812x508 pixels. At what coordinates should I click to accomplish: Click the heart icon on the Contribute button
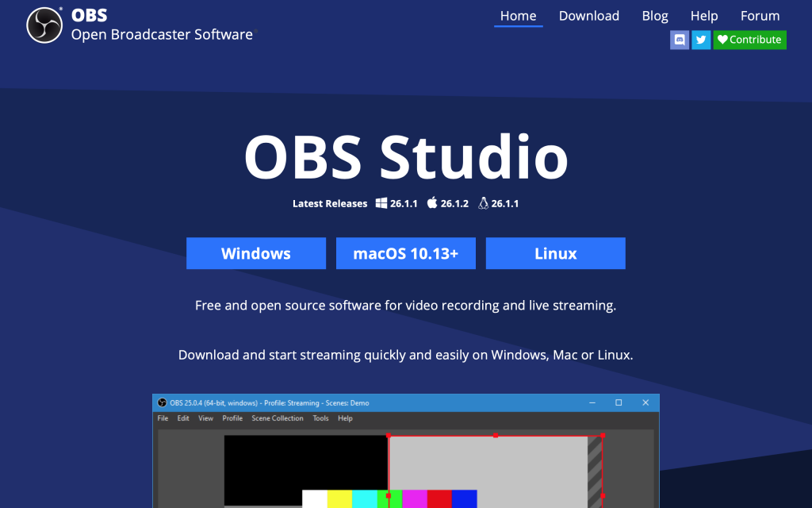[722, 40]
